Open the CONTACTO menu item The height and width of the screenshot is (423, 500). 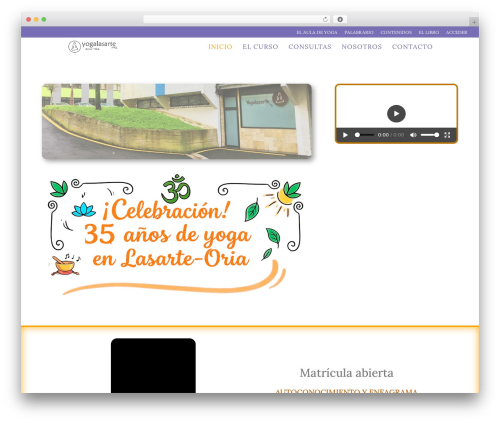(412, 47)
